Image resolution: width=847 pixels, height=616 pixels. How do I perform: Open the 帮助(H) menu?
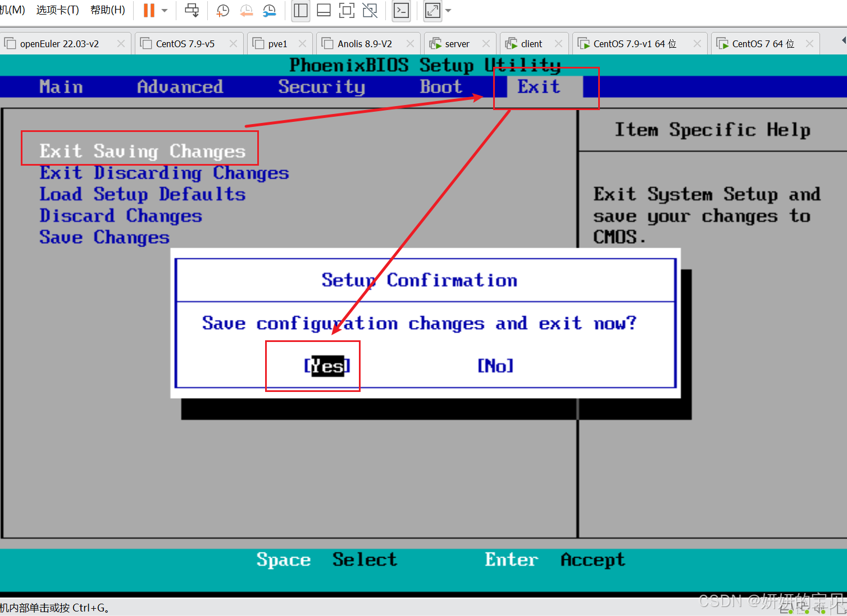point(107,10)
